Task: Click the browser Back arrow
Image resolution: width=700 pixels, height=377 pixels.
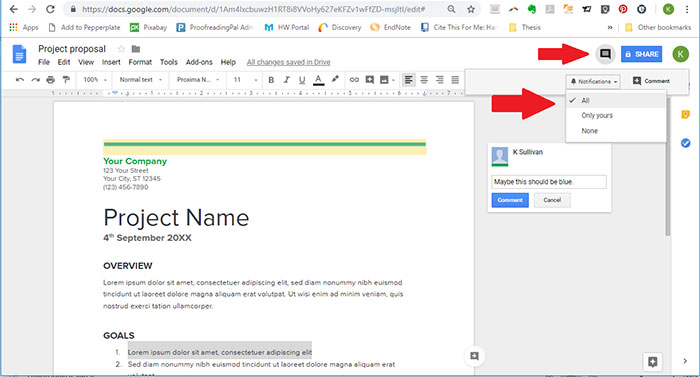Action: (14, 9)
